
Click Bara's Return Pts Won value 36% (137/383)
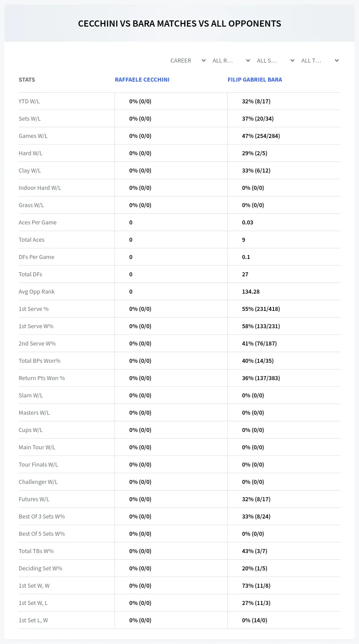click(261, 378)
